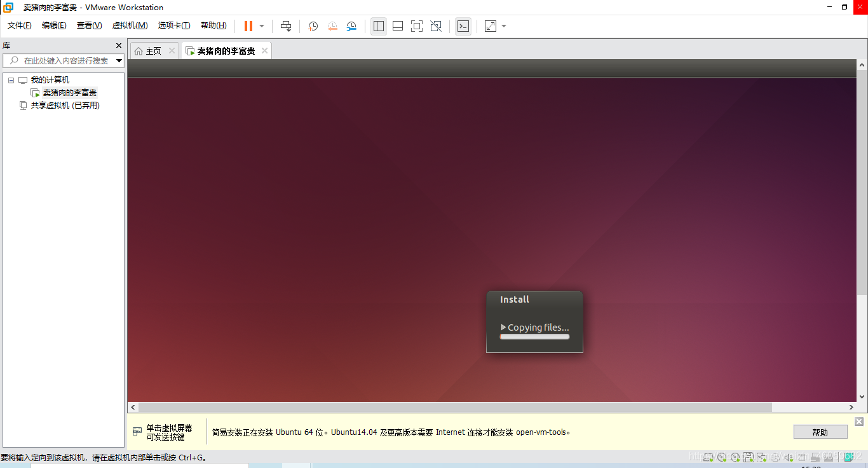Select 我的计算机 in the library tree

(50, 80)
